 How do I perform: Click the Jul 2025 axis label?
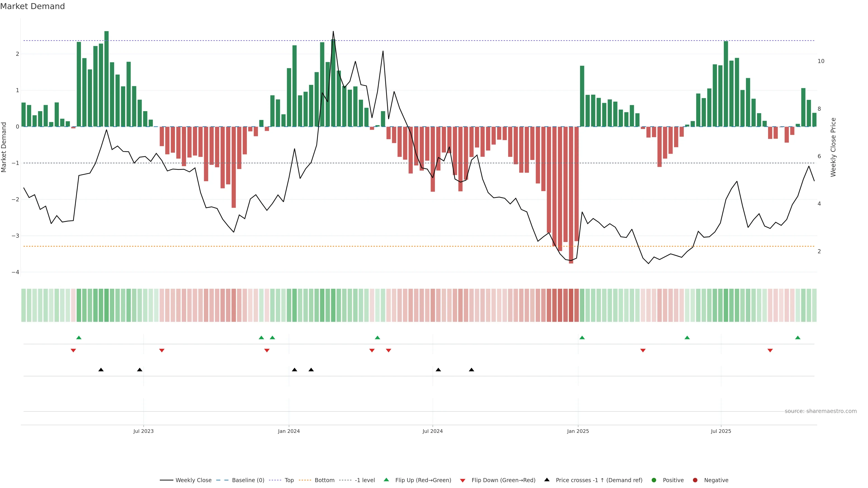721,432
